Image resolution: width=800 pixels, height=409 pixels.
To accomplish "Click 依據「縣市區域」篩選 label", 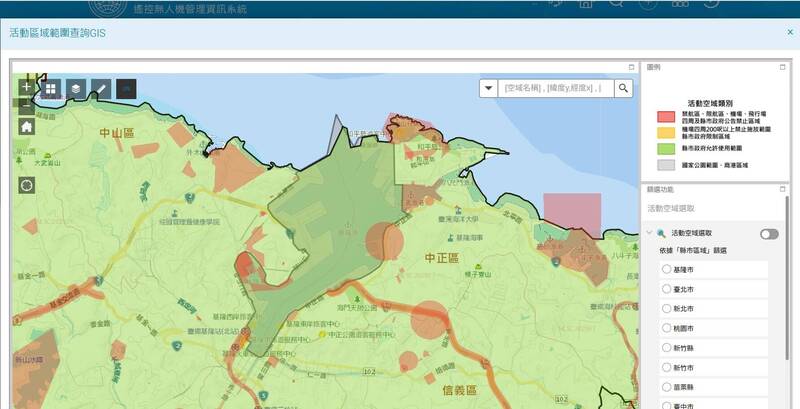I will [x=693, y=250].
